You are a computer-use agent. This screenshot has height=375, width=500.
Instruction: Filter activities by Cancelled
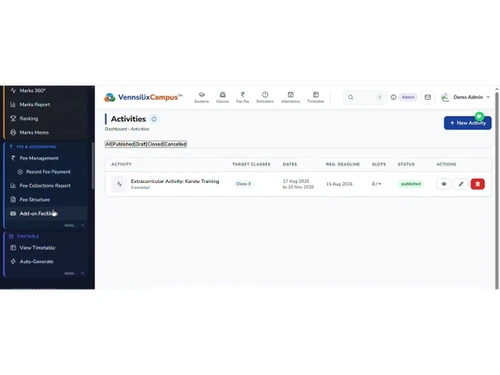pos(175,144)
